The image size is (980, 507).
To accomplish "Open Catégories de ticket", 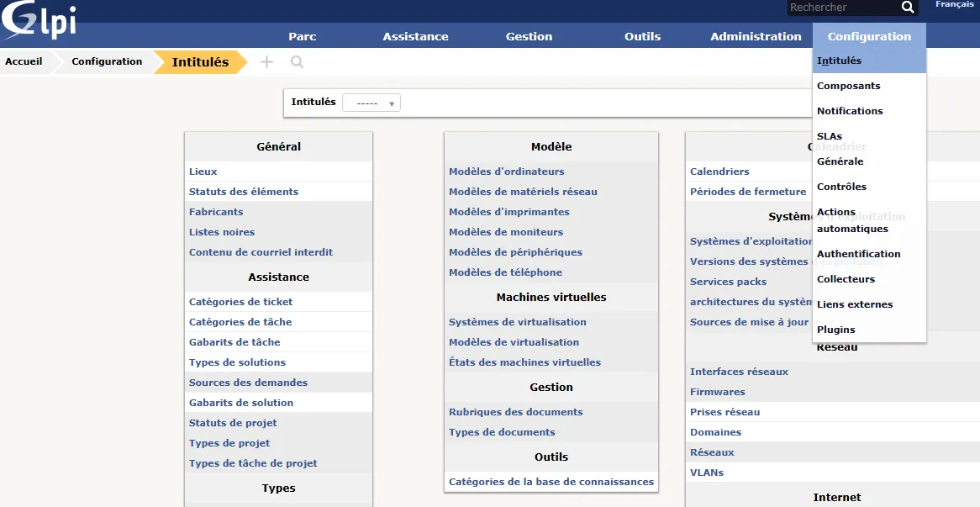I will [x=240, y=301].
